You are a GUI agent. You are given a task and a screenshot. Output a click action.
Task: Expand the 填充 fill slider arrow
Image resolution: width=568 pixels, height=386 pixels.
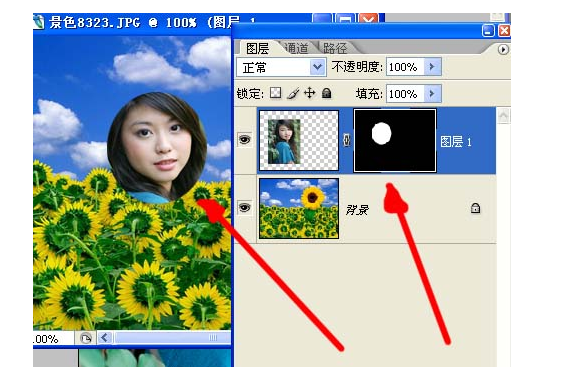click(432, 93)
